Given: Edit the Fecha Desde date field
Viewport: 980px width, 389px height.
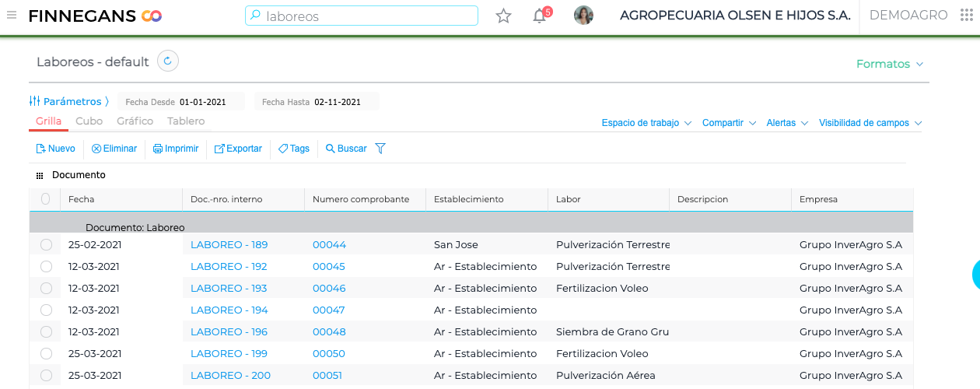Looking at the screenshot, I should pyautogui.click(x=182, y=102).
